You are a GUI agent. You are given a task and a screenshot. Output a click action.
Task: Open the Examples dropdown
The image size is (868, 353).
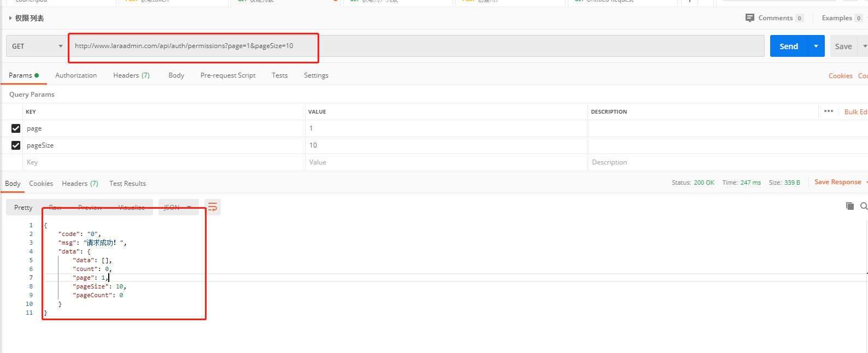click(842, 18)
